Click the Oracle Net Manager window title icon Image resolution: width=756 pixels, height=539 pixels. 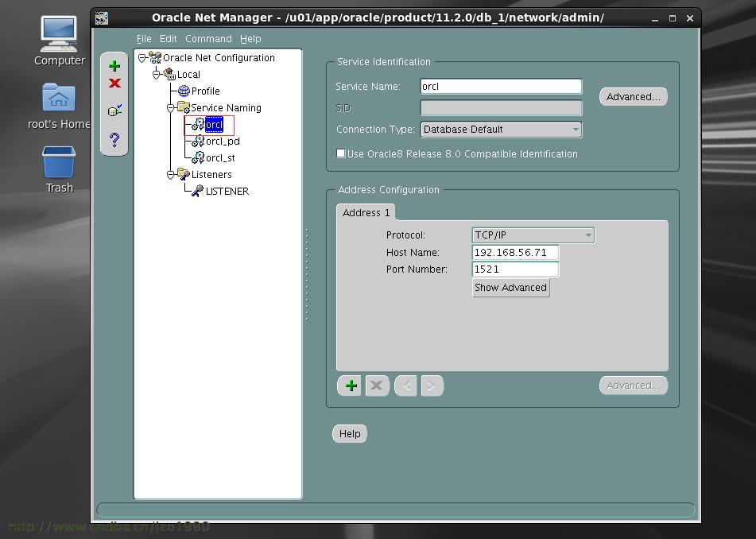coord(102,18)
